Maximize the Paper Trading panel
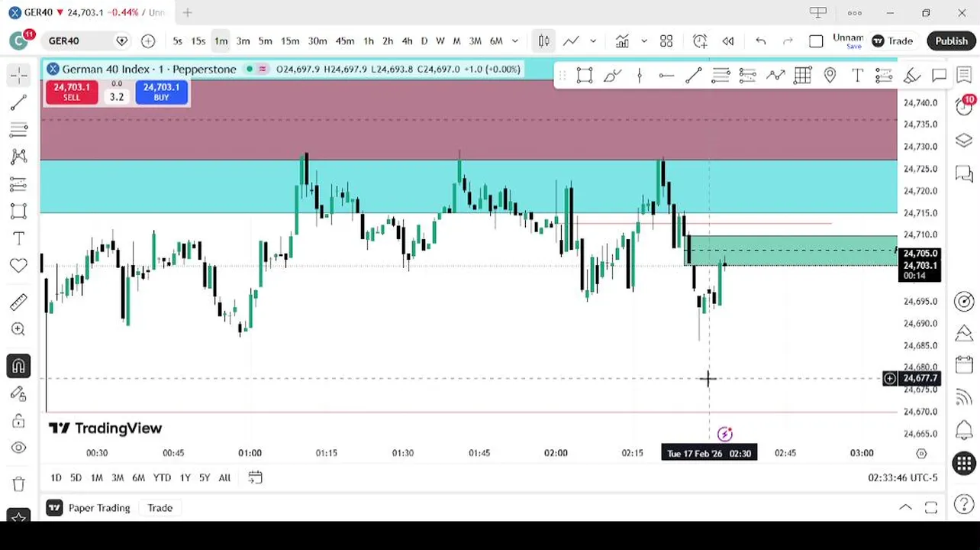The height and width of the screenshot is (550, 980). 931,508
